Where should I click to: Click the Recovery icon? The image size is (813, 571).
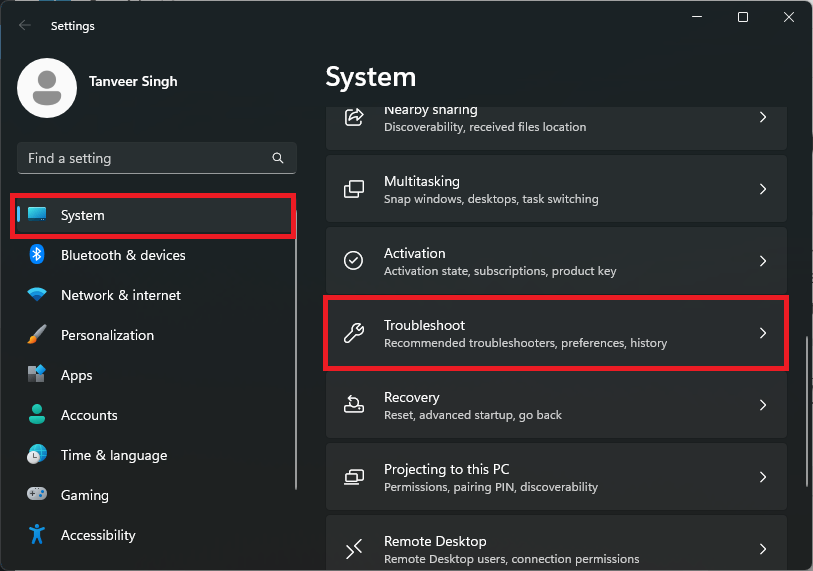354,405
